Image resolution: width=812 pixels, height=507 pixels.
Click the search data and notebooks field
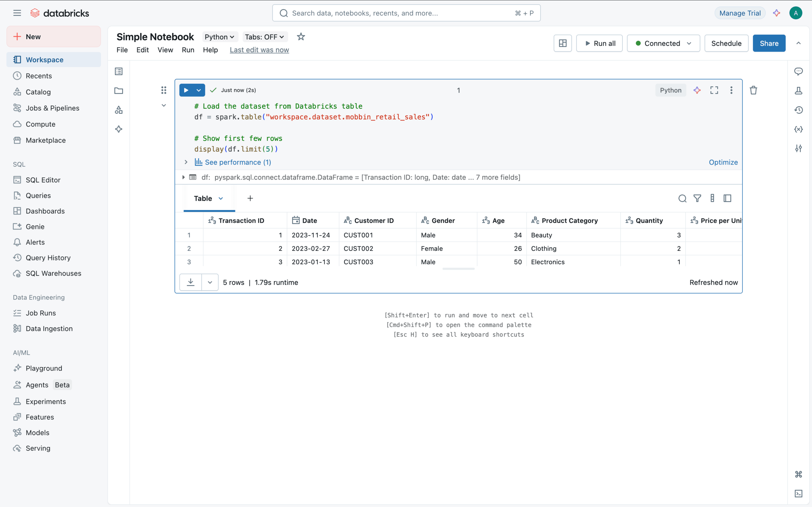click(406, 13)
